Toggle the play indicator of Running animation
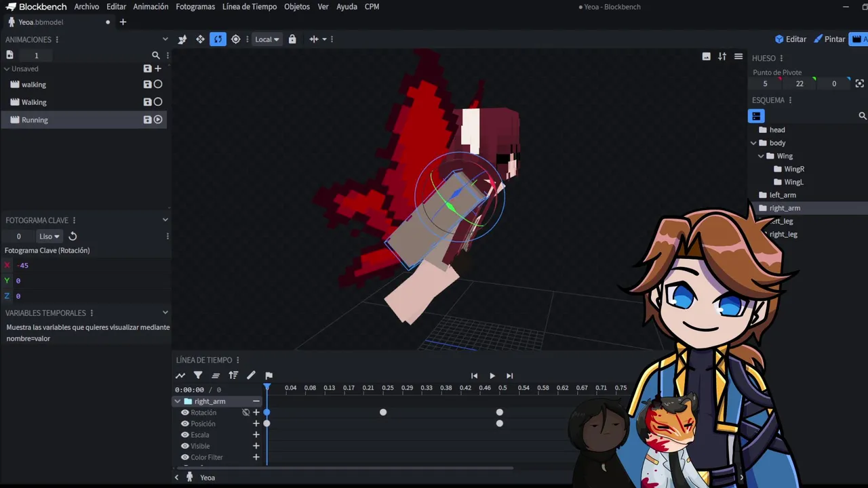The image size is (868, 488). click(158, 119)
